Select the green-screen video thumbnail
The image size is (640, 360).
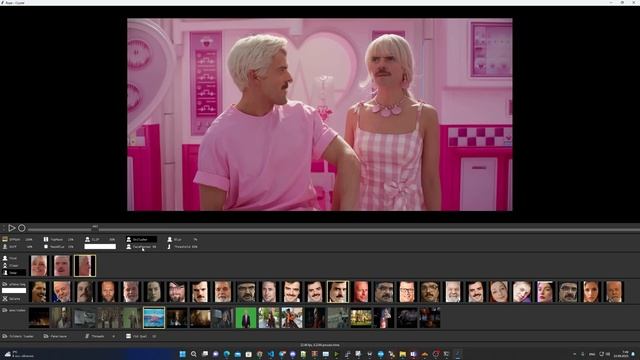pos(246,318)
